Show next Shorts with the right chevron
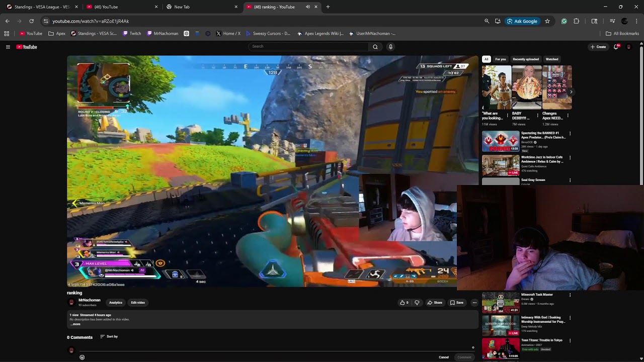This screenshot has height=362, width=644. click(571, 92)
